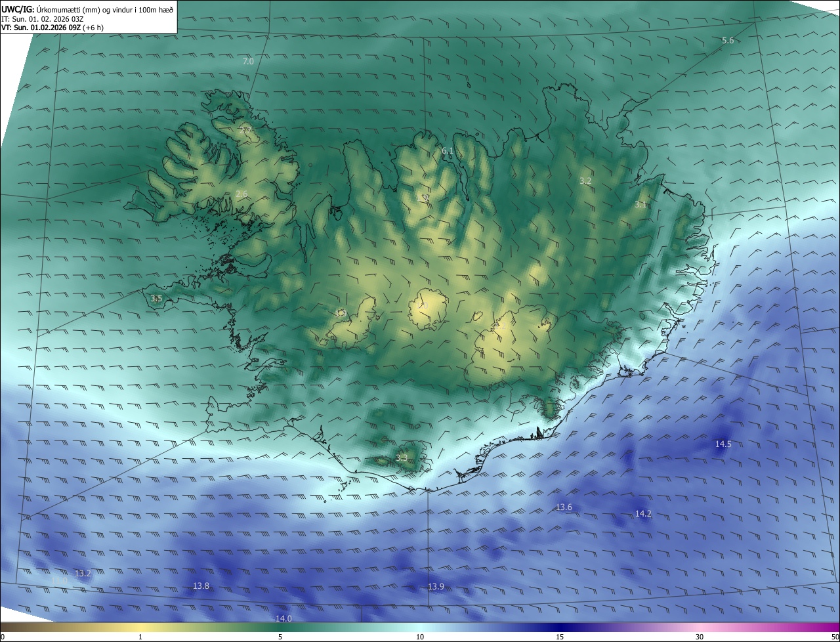Click the 6.1 value label on the map
840x642 pixels.
448,151
